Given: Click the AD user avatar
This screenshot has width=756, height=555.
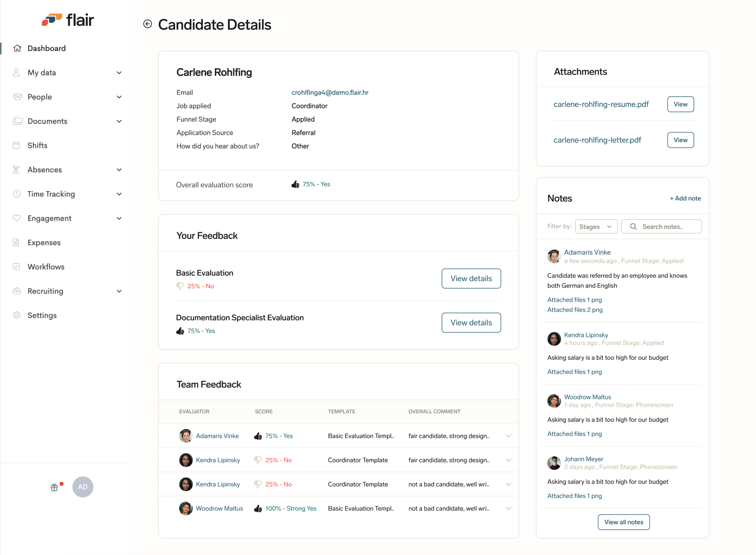Looking at the screenshot, I should pos(83,487).
